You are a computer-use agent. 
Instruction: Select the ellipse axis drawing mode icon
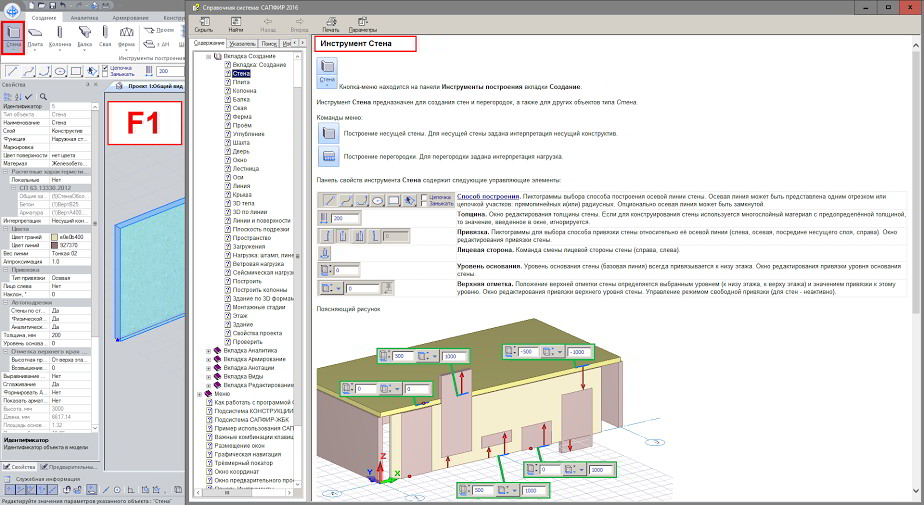point(60,71)
